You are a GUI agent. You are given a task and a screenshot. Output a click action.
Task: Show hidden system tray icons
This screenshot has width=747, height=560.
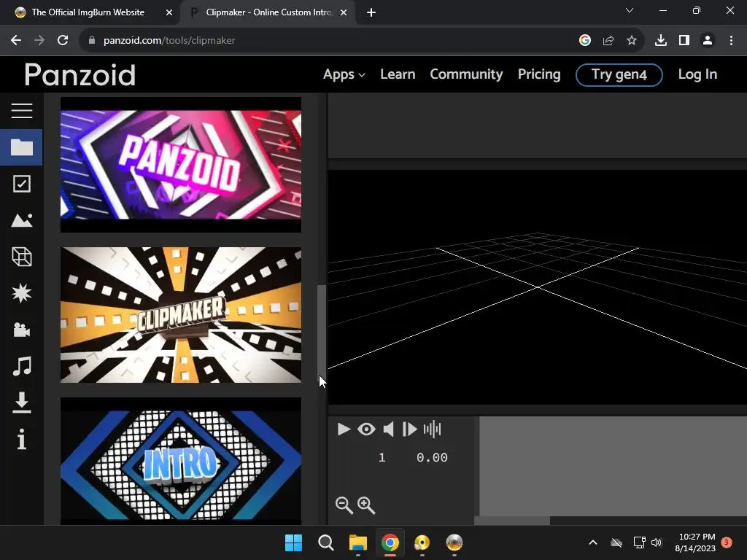click(593, 542)
